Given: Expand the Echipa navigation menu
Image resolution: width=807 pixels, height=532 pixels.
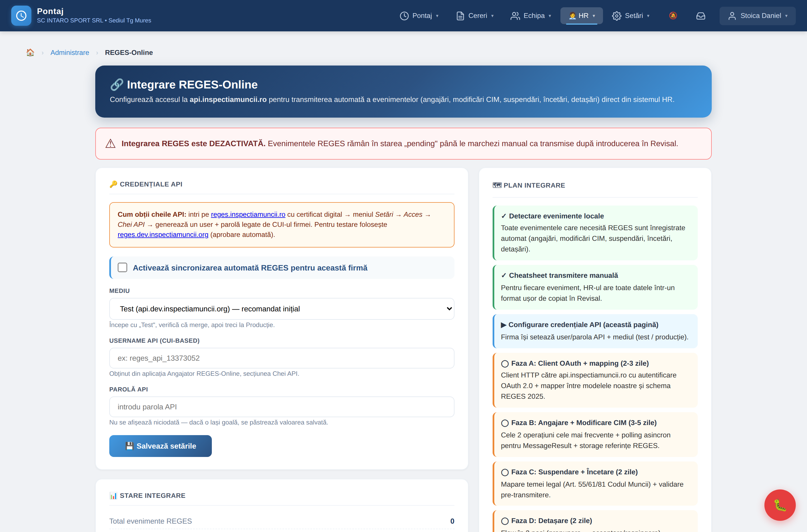Looking at the screenshot, I should click(531, 16).
